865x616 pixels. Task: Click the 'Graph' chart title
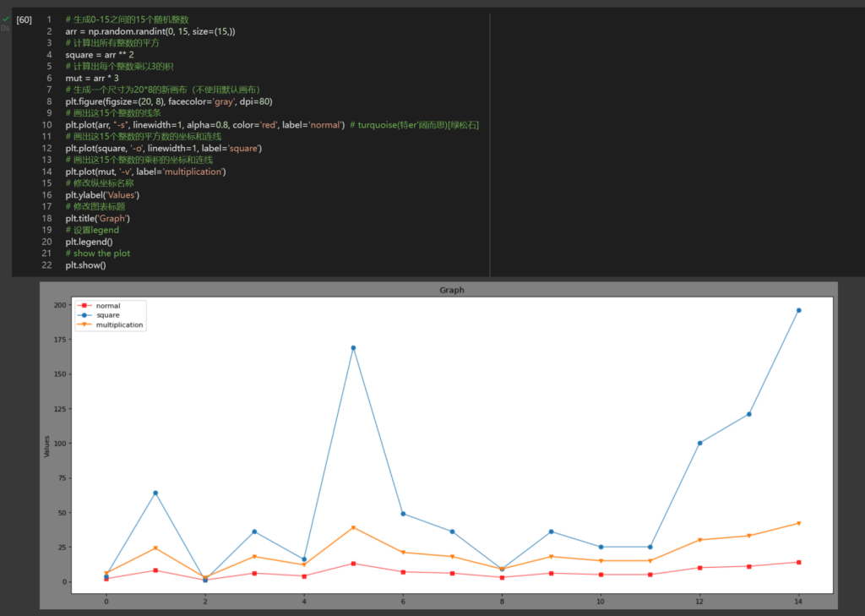[x=452, y=290]
